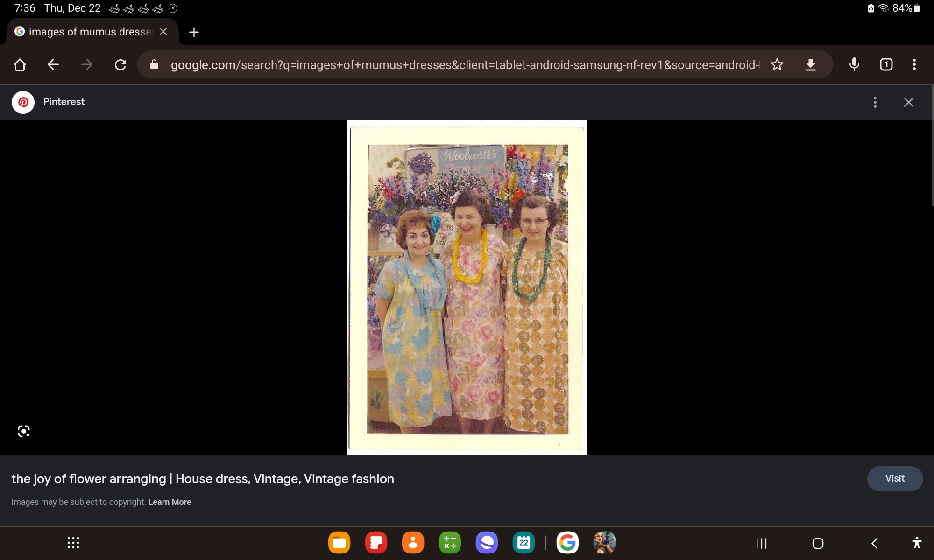Bookmark this page with the star icon
Image resolution: width=934 pixels, height=560 pixels.
coord(777,64)
